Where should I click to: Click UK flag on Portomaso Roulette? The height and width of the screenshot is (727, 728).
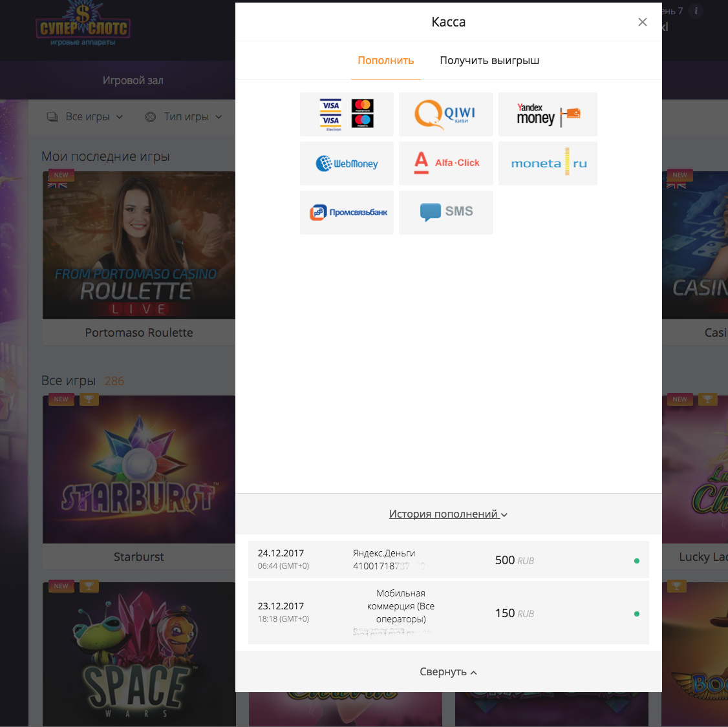point(58,185)
